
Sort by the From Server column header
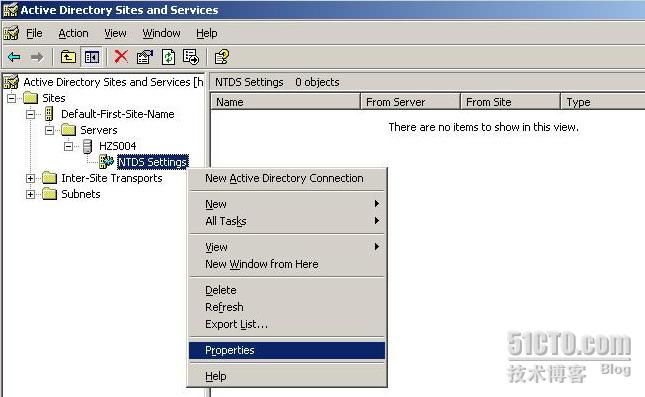point(410,102)
